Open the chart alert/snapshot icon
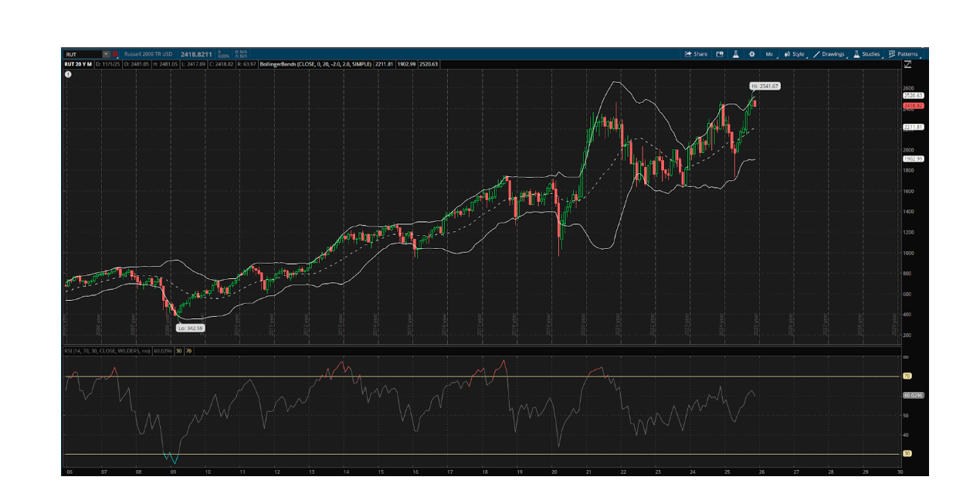Viewport: 980px width, 504px height. point(720,54)
